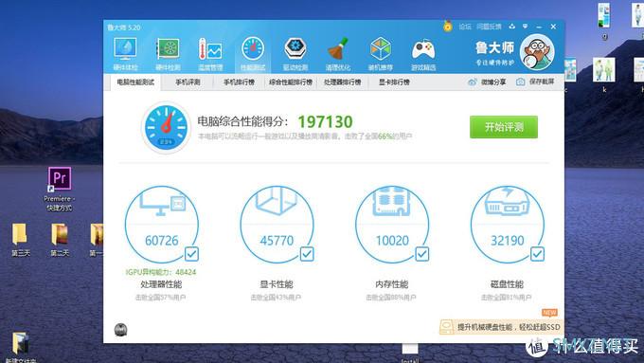Uncheck the 显卡性能 test checkbox
This screenshot has width=644, height=363.
[307, 254]
